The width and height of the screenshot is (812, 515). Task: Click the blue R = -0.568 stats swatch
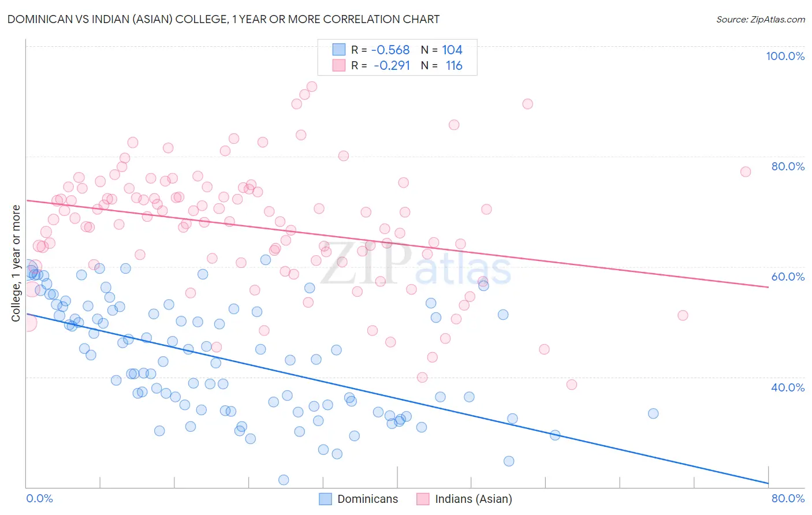coord(338,50)
